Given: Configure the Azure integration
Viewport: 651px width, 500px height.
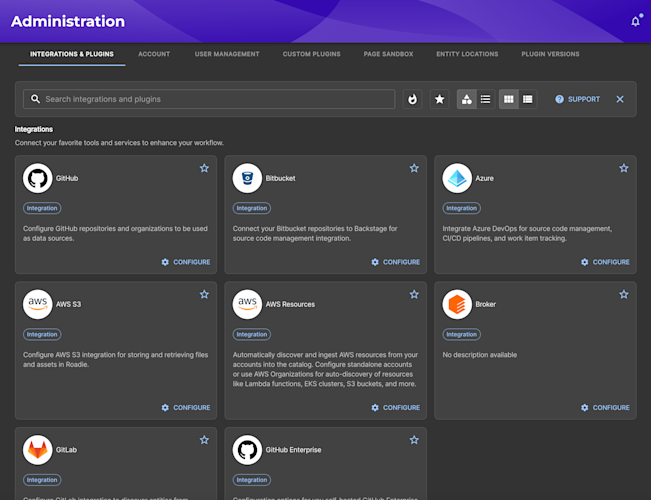Looking at the screenshot, I should (605, 262).
